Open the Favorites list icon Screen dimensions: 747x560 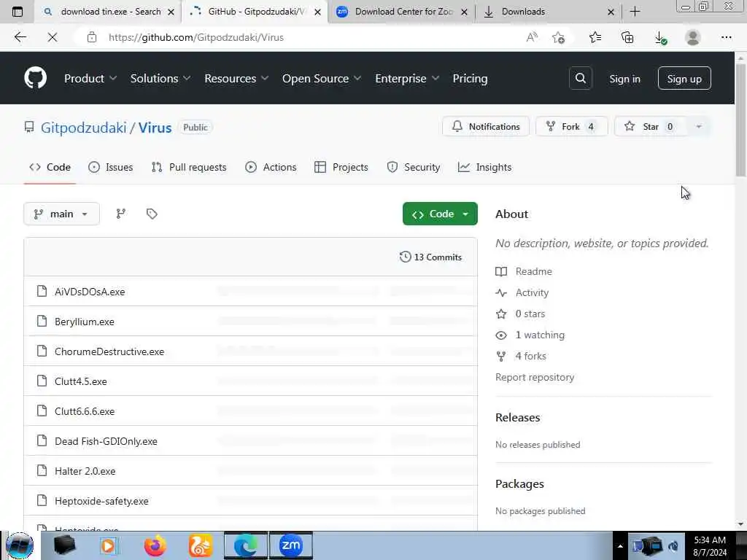tap(595, 37)
